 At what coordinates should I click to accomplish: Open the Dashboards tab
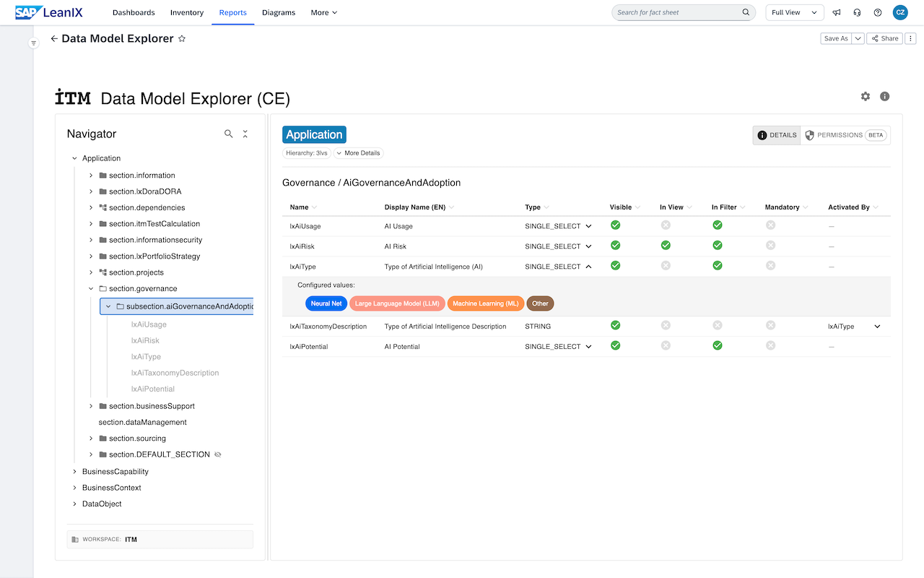click(134, 12)
